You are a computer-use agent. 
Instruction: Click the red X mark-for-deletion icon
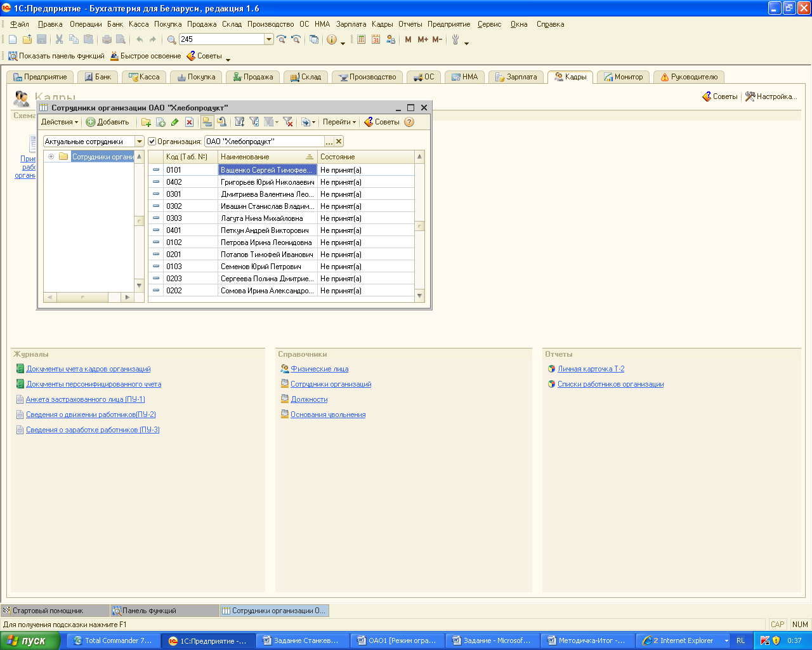click(x=189, y=122)
